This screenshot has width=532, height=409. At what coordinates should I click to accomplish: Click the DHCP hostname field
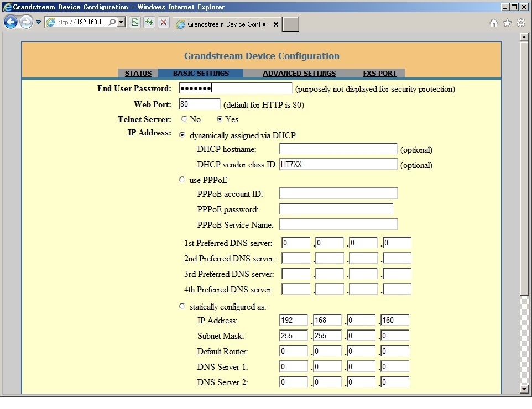tap(338, 149)
